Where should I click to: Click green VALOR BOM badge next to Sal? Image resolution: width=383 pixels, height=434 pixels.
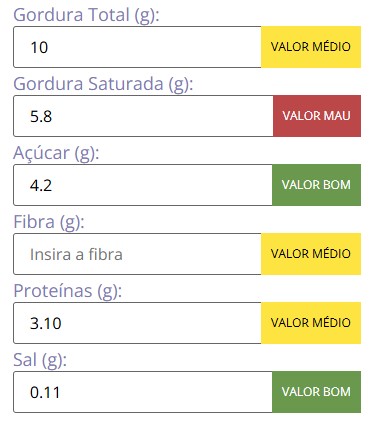pyautogui.click(x=316, y=392)
